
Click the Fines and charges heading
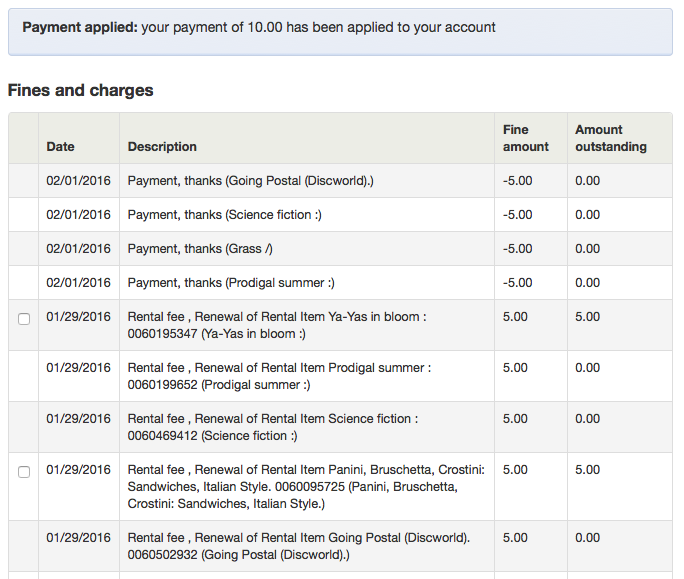click(x=81, y=91)
